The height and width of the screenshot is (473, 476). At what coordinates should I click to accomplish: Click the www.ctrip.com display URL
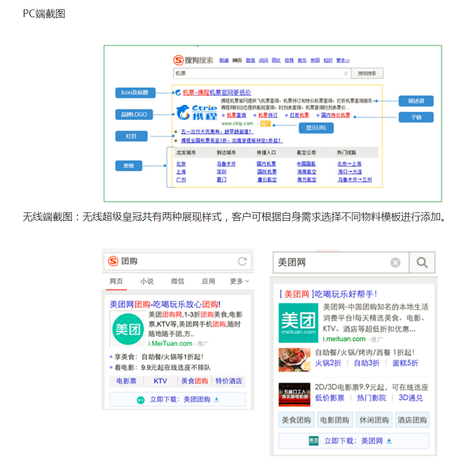tap(237, 123)
